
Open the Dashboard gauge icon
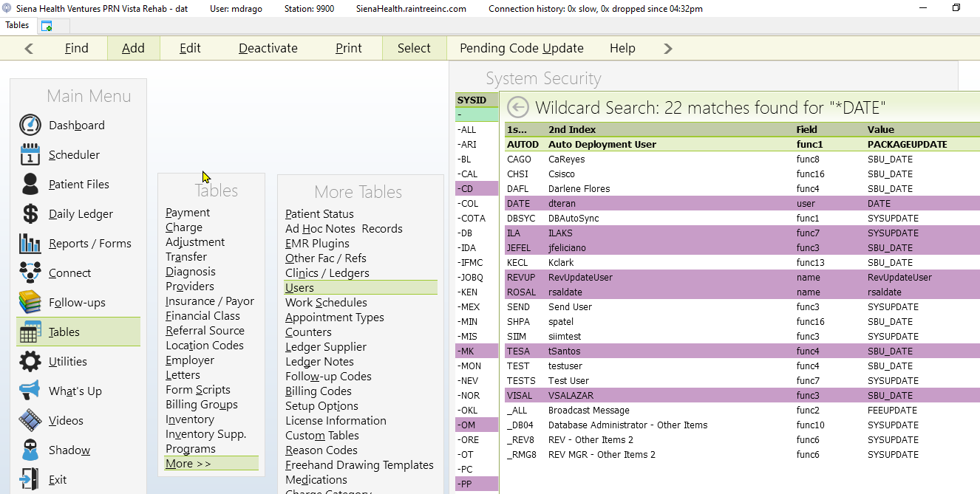[x=30, y=125]
